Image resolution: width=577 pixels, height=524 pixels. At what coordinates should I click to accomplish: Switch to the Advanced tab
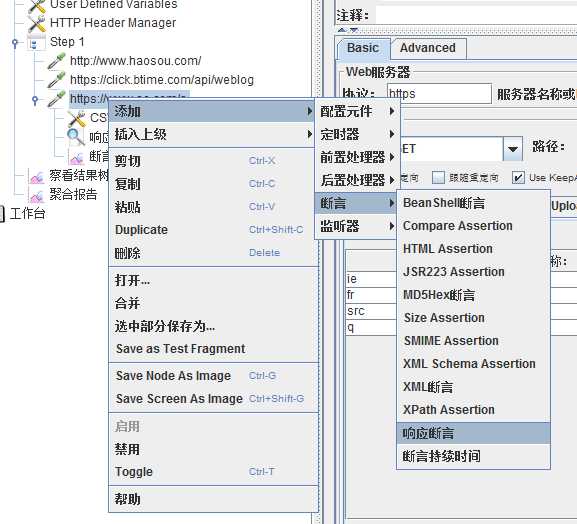[428, 48]
